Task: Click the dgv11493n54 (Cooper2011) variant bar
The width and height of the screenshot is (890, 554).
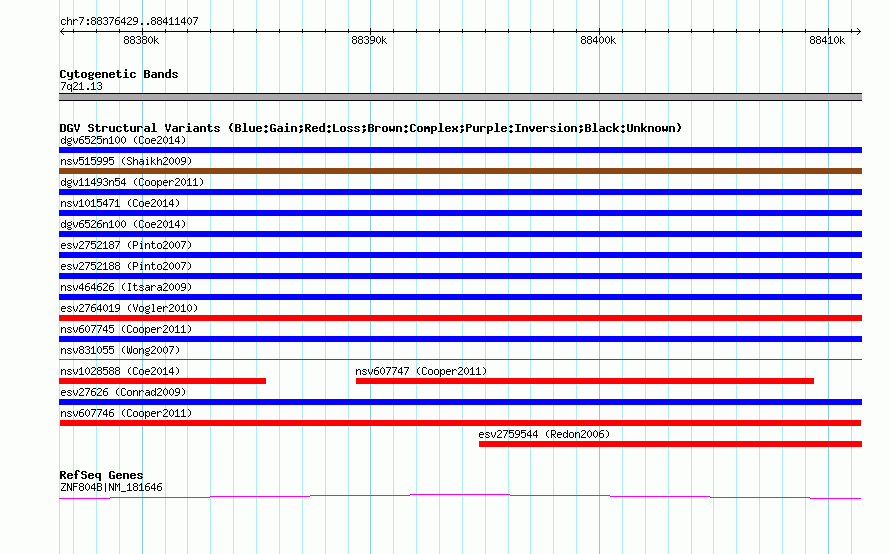Action: point(460,192)
